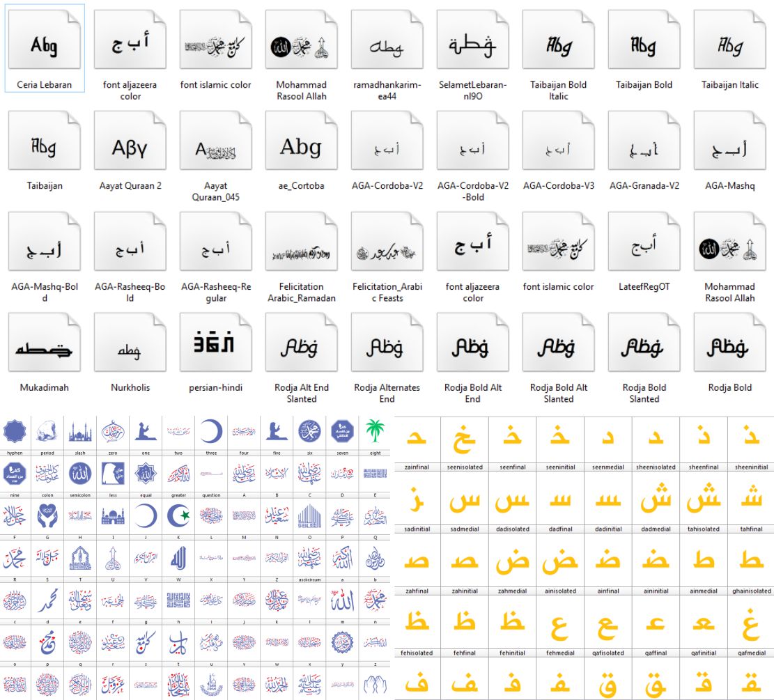Click the 'Rodja Bold Alt Slanted' file name
This screenshot has width=774, height=700.
click(558, 393)
